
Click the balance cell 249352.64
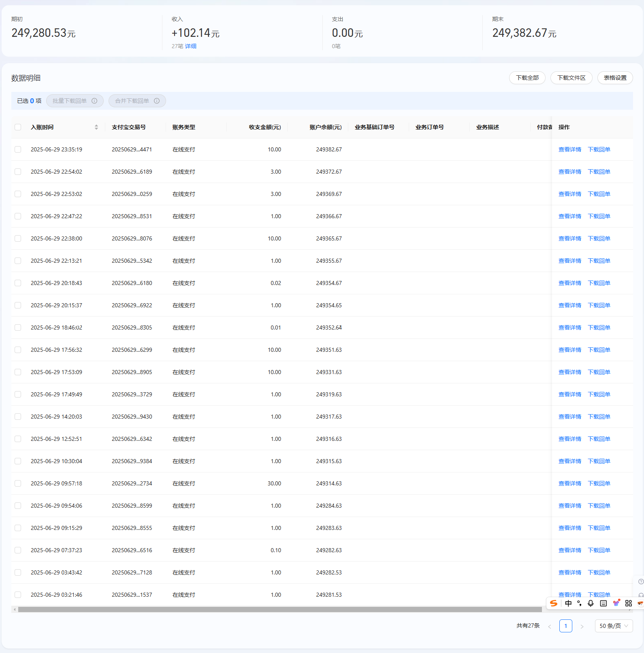tap(329, 328)
